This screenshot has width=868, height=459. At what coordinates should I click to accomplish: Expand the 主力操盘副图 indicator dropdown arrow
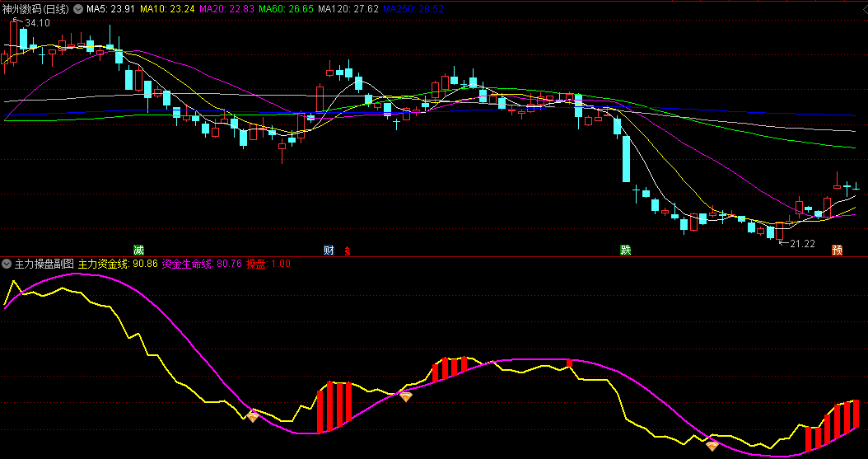click(x=7, y=264)
